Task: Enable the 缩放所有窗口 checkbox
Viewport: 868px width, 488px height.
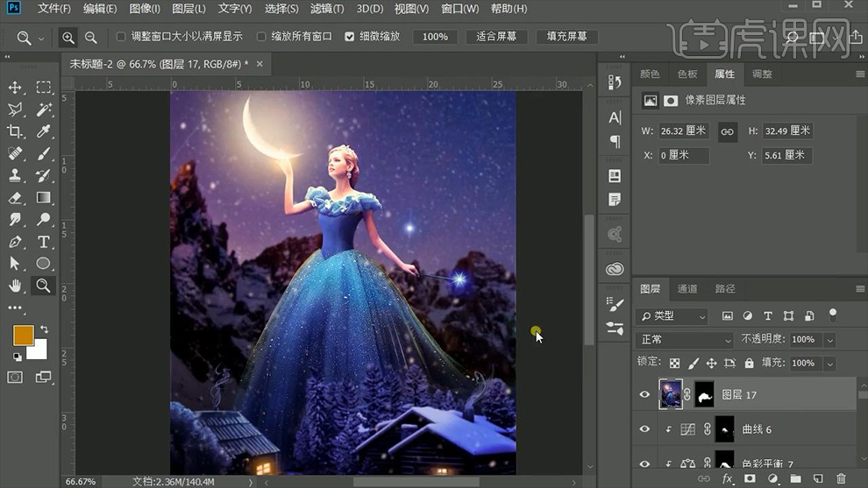Action: click(x=261, y=37)
